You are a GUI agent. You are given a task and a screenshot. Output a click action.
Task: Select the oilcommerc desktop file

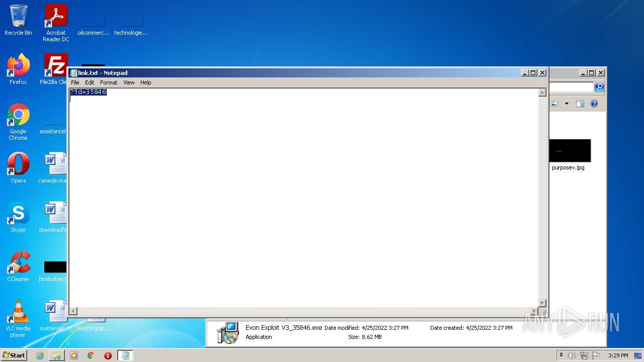[x=94, y=25]
